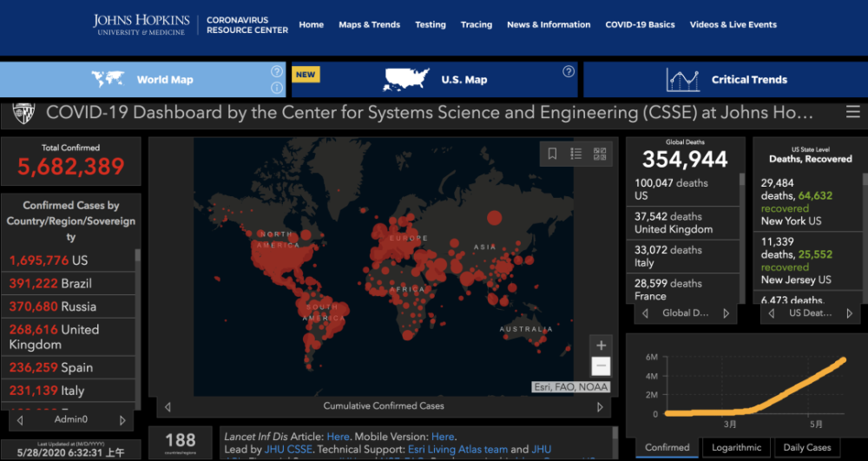Open the Testing menu item
868x461 pixels.
[431, 24]
